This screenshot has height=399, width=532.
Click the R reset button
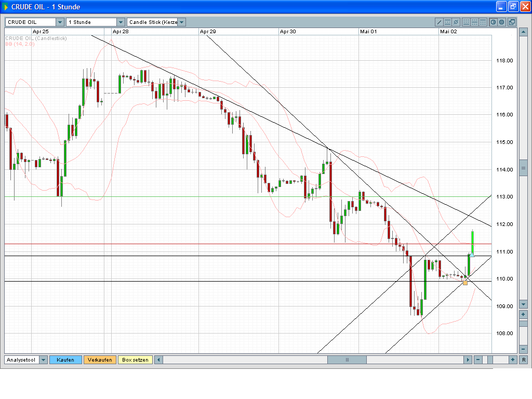(524, 360)
